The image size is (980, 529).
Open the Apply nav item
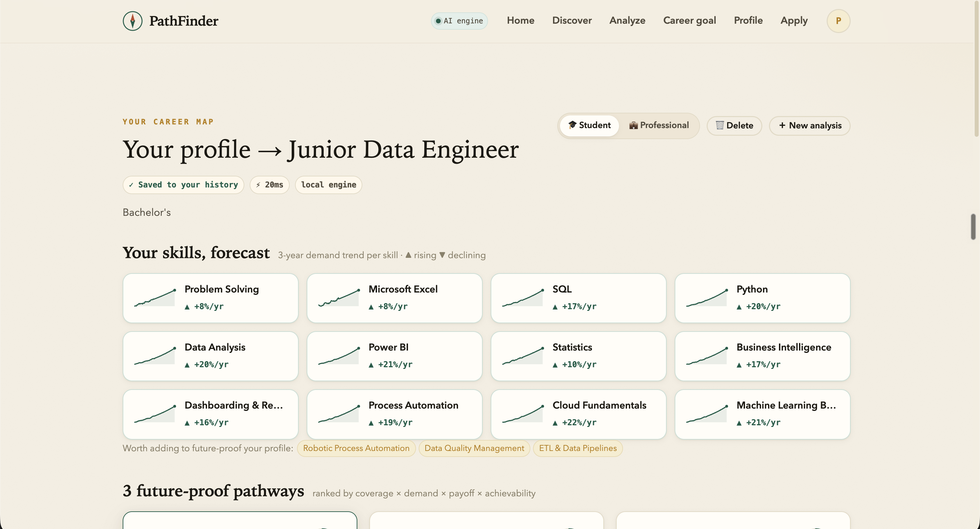click(794, 21)
